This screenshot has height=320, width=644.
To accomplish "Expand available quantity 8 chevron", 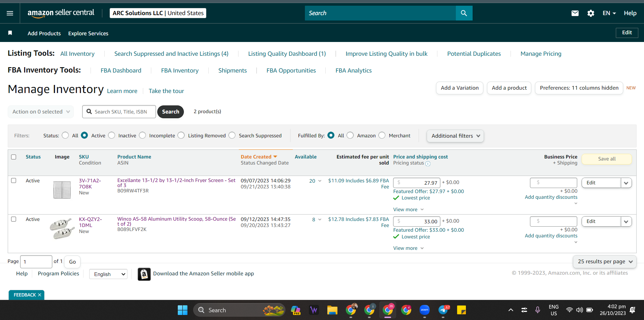I will pos(320,220).
